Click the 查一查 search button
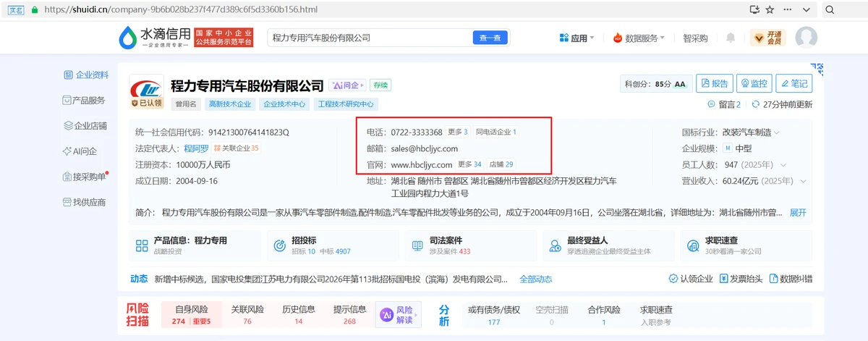This screenshot has height=341, width=868. tap(490, 38)
